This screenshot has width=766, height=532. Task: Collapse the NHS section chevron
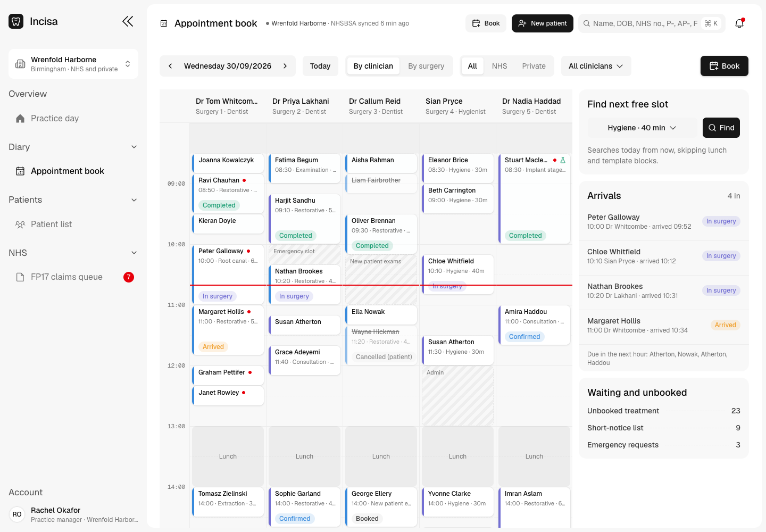click(134, 253)
